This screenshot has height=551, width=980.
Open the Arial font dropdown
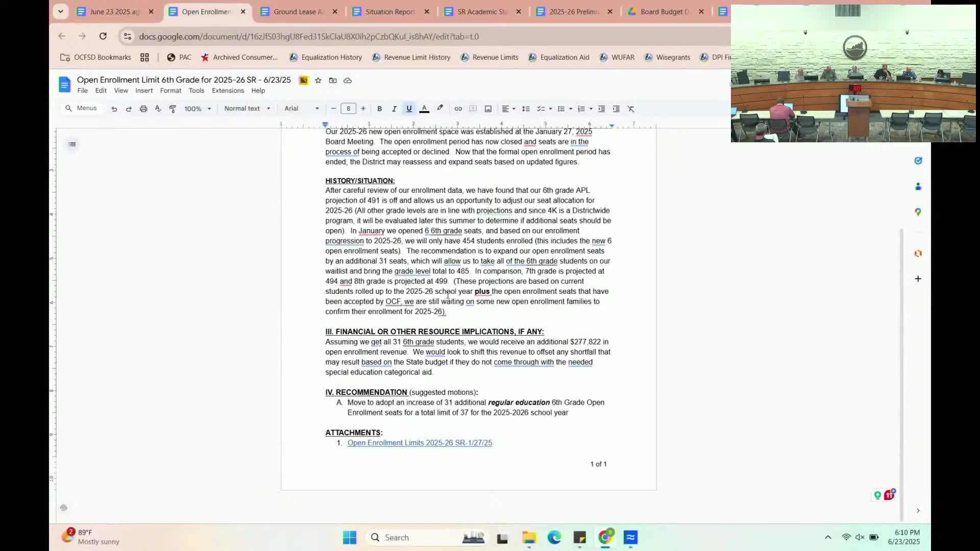click(x=302, y=109)
